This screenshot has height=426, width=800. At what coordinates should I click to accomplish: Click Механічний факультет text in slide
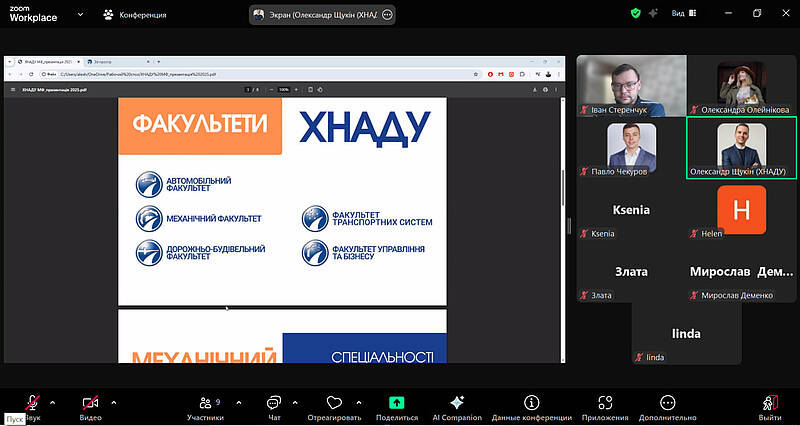(x=214, y=219)
